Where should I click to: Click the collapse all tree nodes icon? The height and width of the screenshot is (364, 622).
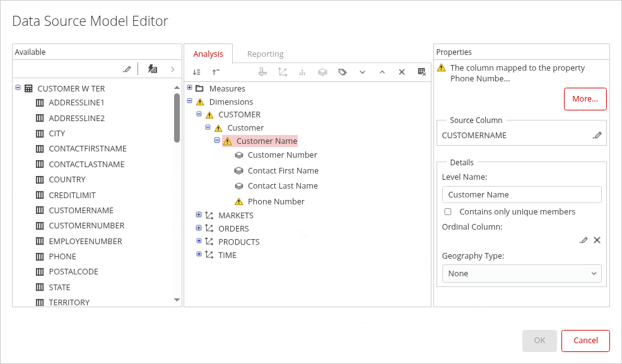tap(216, 73)
